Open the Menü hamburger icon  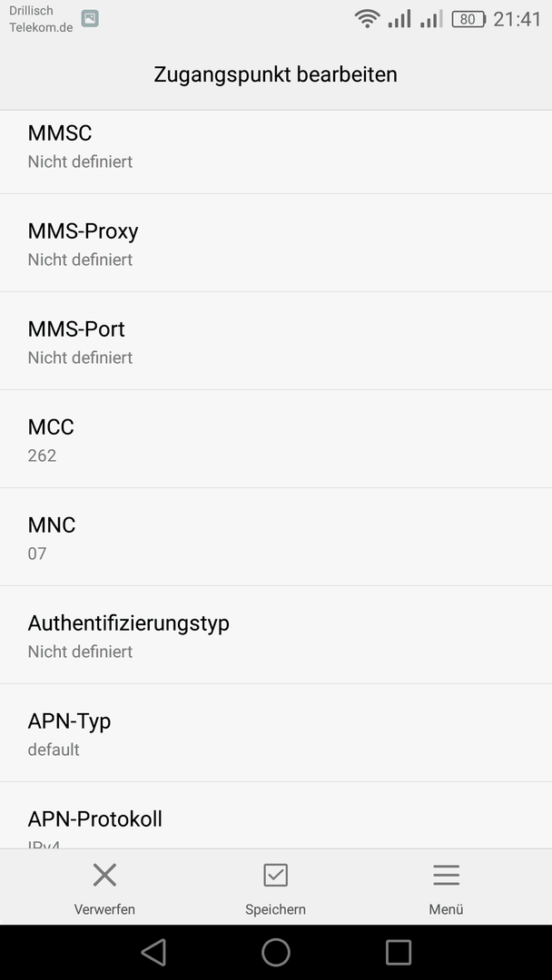447,875
